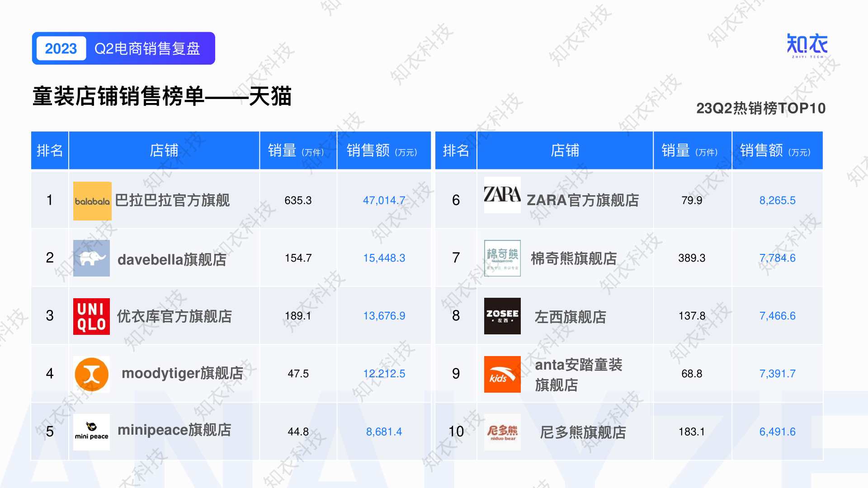
Task: Click the Q2电商销售复盘 banner text
Action: [147, 48]
